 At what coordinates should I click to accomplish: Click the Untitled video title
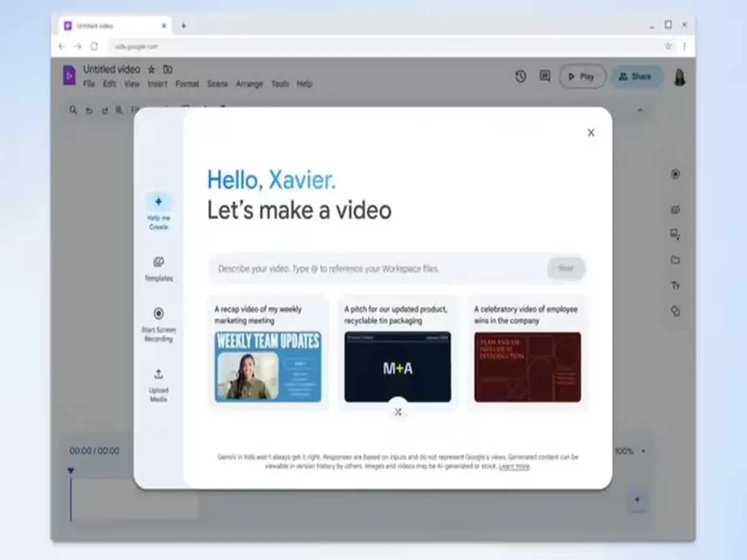point(111,69)
